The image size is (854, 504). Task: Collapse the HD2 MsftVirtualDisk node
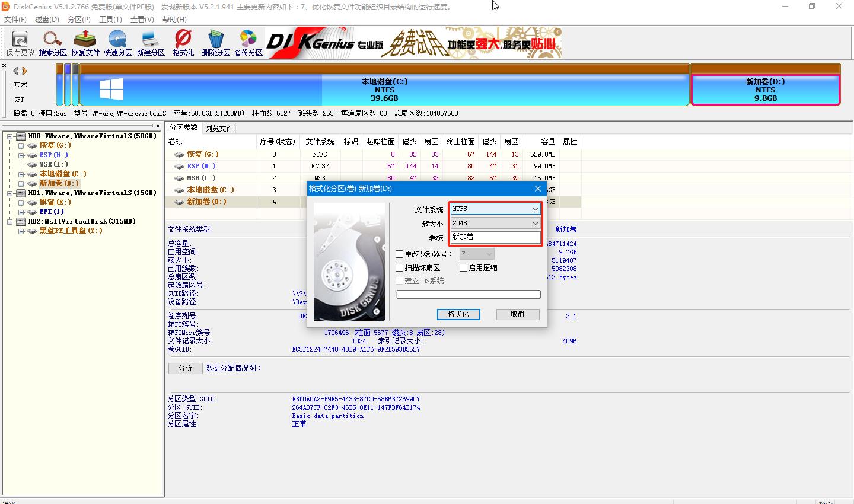(x=10, y=222)
